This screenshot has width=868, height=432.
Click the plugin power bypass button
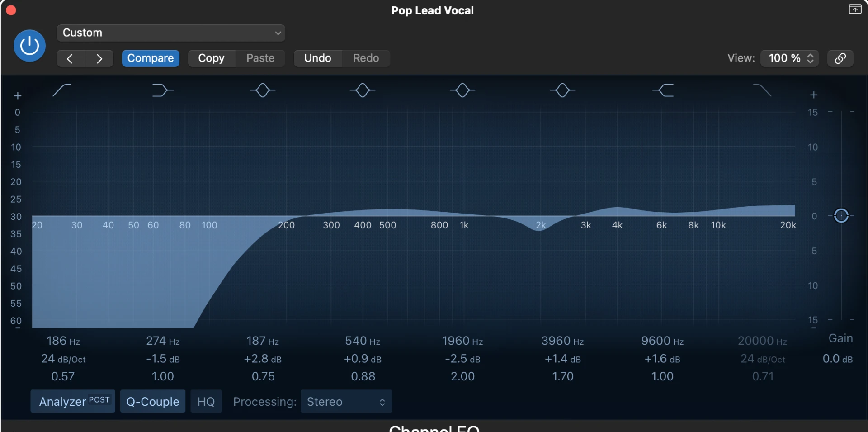(29, 46)
